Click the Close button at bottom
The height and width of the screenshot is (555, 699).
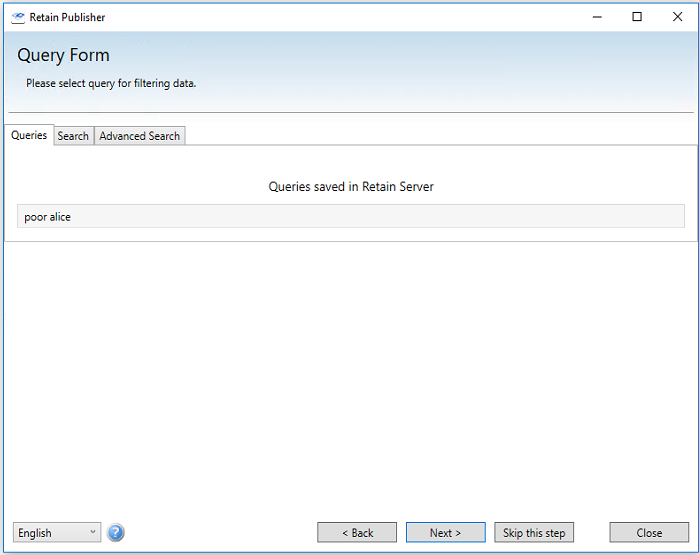pyautogui.click(x=649, y=532)
